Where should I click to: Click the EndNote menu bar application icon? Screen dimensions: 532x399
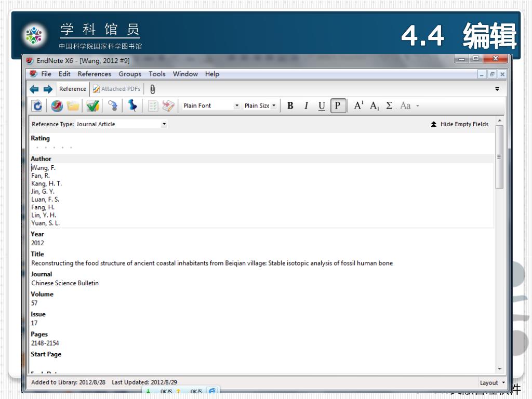point(33,74)
